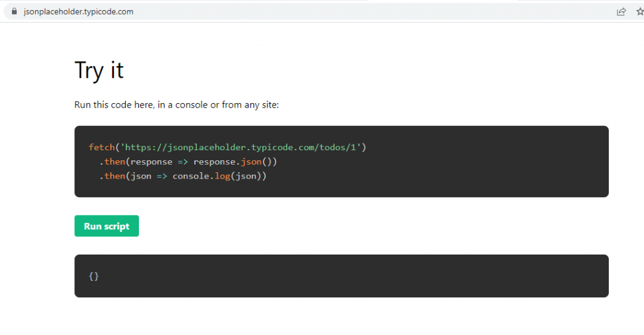Click the arrow after json parameter
Screen dimensions: 644x335
click(162, 176)
